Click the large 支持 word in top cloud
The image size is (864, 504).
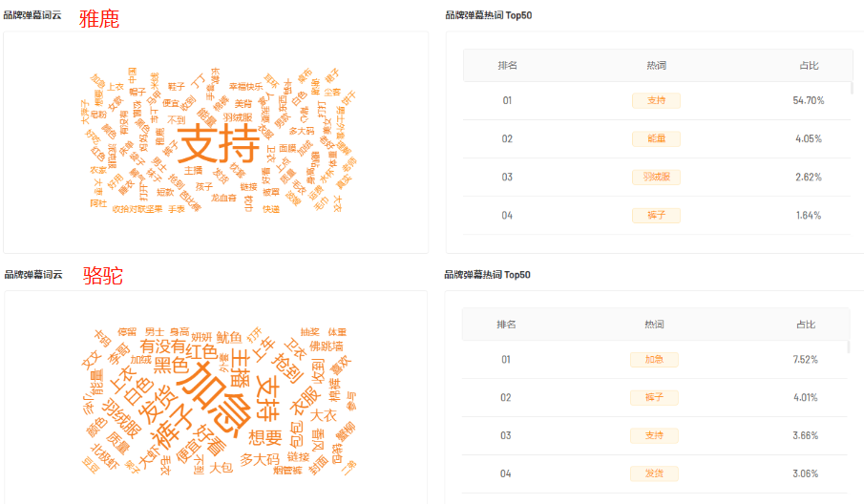[219, 143]
